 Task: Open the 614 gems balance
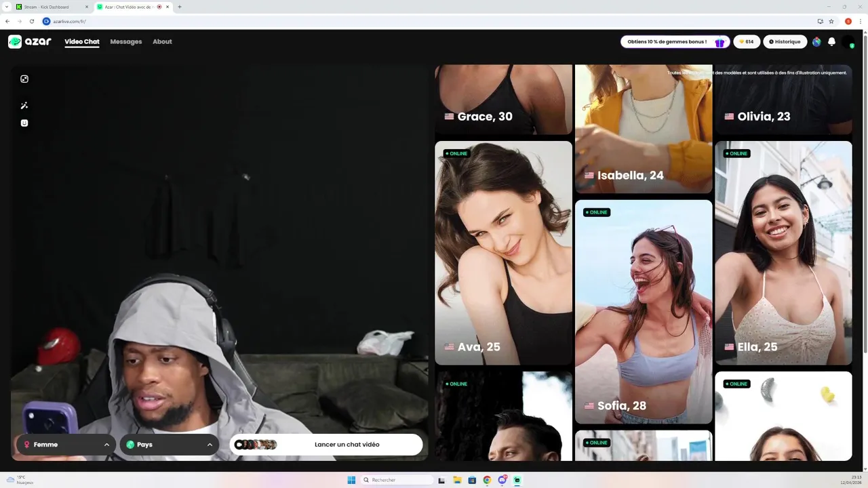tap(747, 41)
